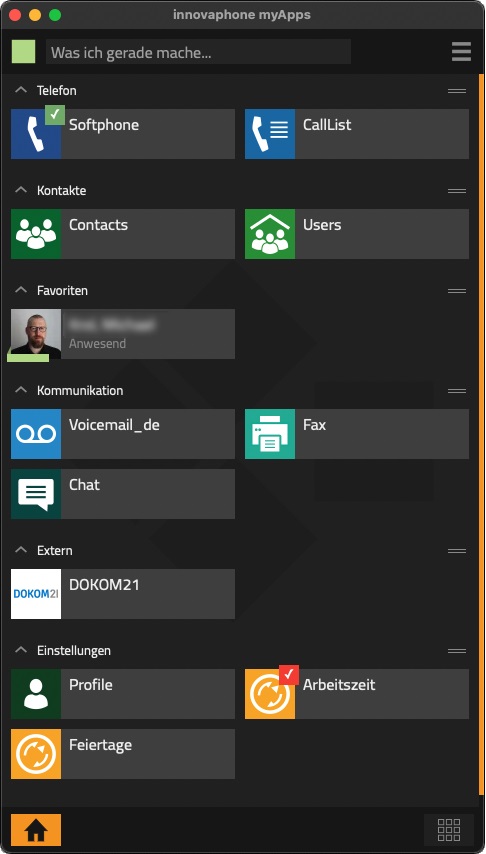486x854 pixels.
Task: Collapse the Favoriten section
Action: tap(21, 290)
